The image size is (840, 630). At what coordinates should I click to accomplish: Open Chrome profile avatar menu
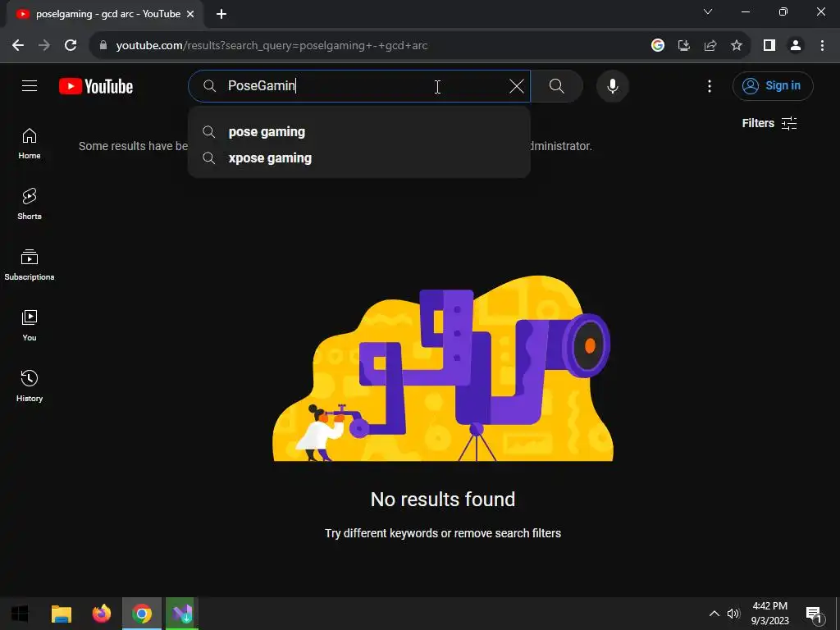[796, 46]
